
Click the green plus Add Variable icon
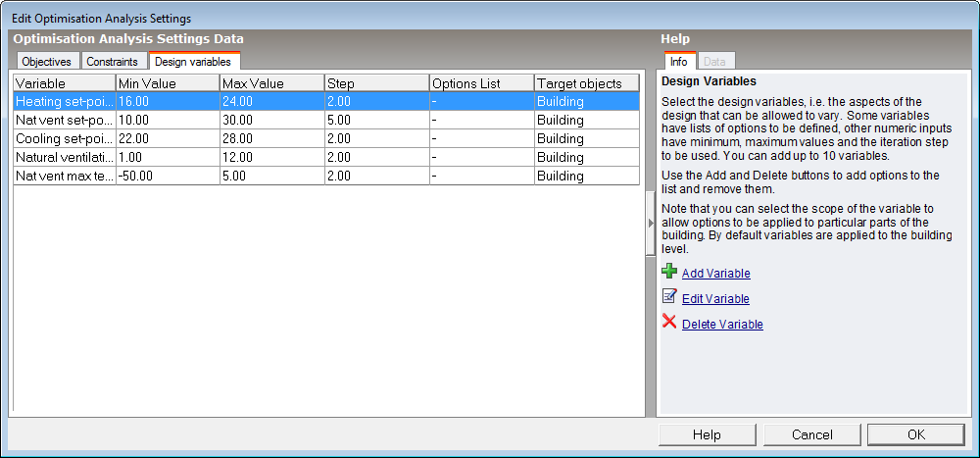[669, 272]
